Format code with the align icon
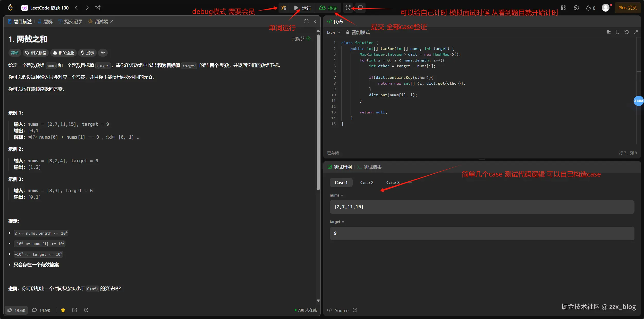 coord(608,32)
